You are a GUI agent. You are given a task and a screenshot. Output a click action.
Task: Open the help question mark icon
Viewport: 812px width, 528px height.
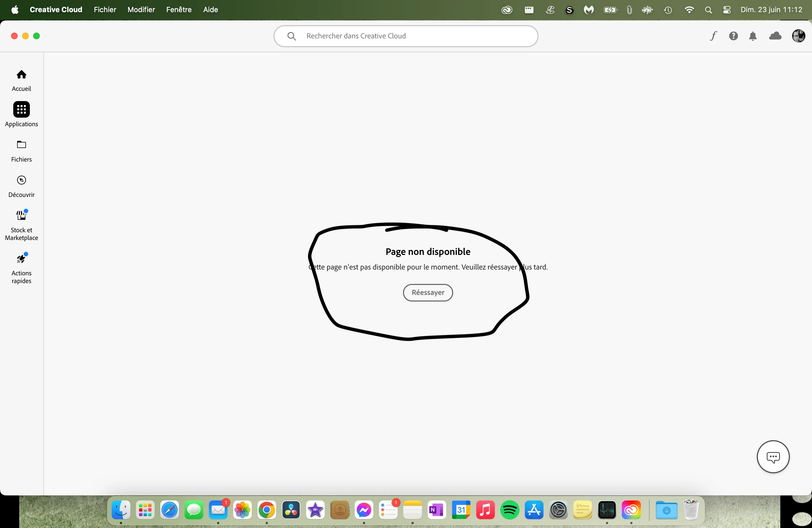coord(733,36)
